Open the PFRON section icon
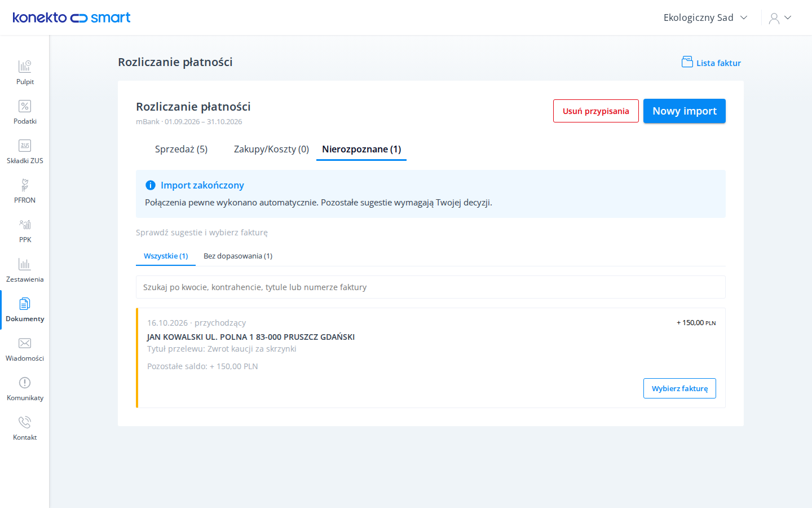Screen dimensions: 812x508 25,185
